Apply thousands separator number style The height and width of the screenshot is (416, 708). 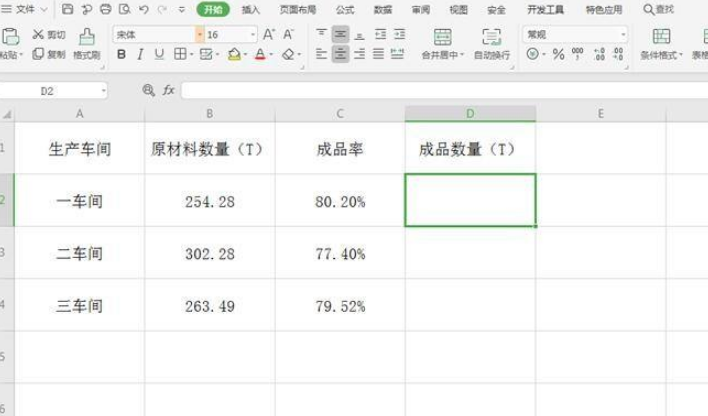pyautogui.click(x=578, y=54)
